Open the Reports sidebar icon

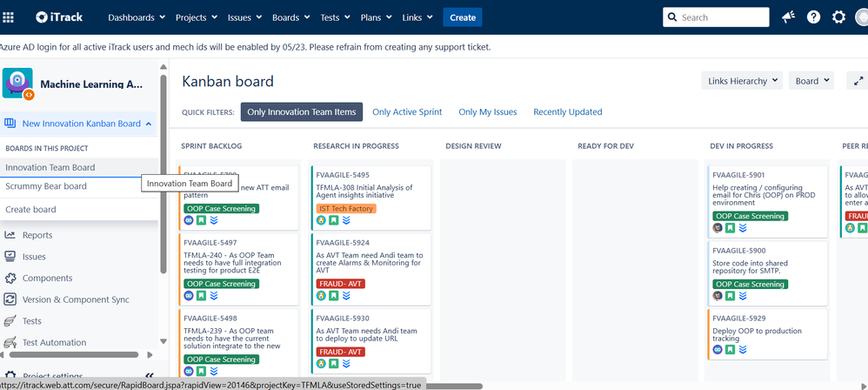[x=10, y=235]
